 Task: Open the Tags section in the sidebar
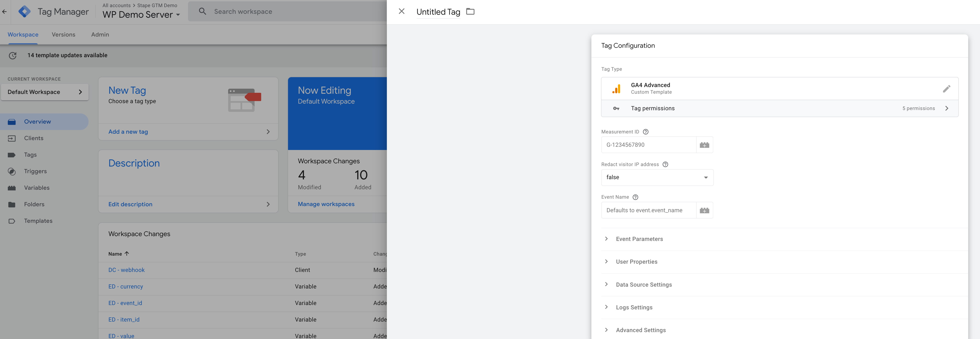point(31,155)
